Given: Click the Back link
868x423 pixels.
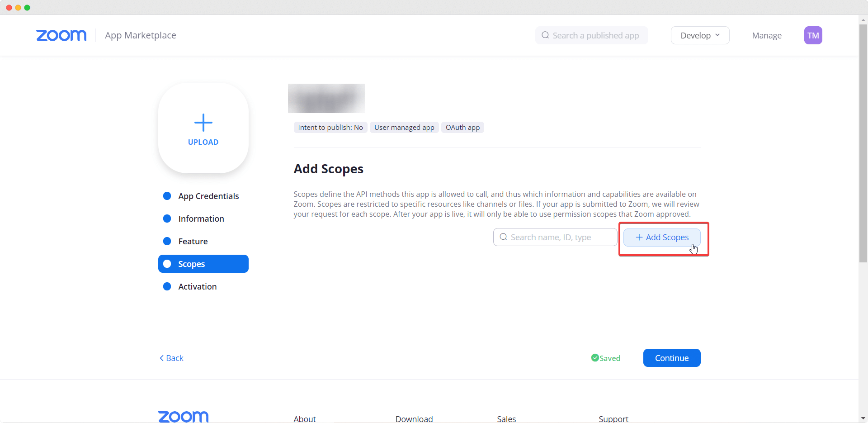Looking at the screenshot, I should 171,358.
